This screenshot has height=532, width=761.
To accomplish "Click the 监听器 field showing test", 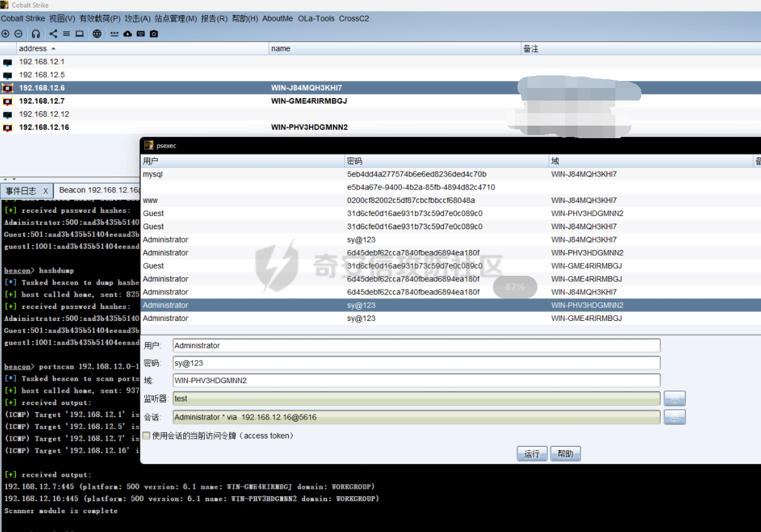I will tap(416, 399).
